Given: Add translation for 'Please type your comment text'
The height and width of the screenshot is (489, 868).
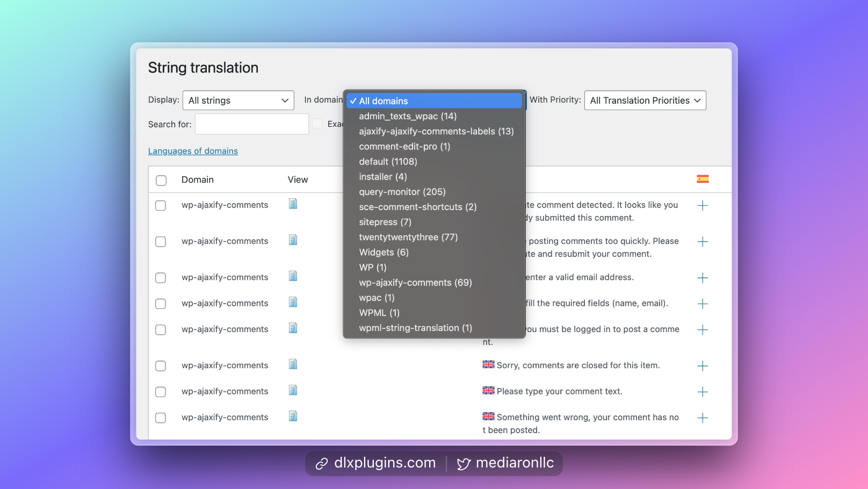Looking at the screenshot, I should (x=703, y=392).
